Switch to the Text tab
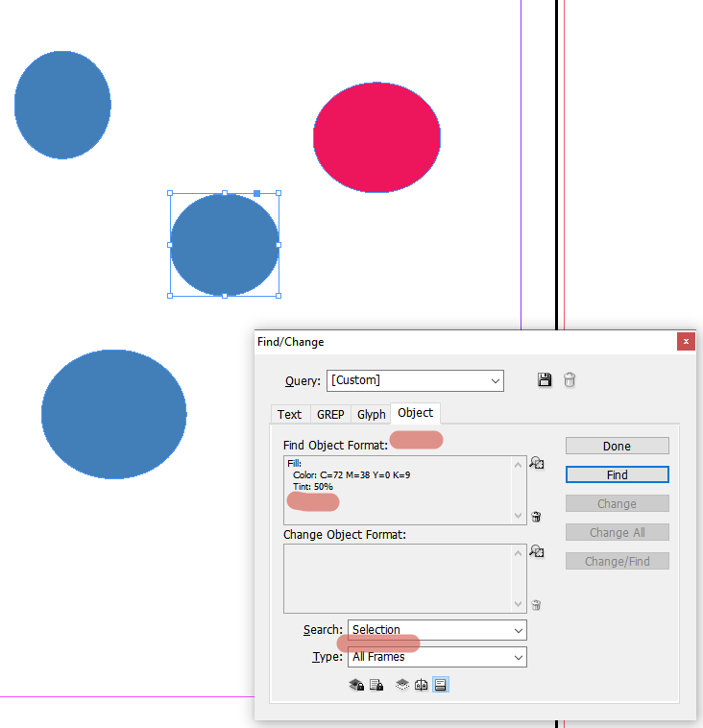Screen dimensions: 703x728 [290, 414]
